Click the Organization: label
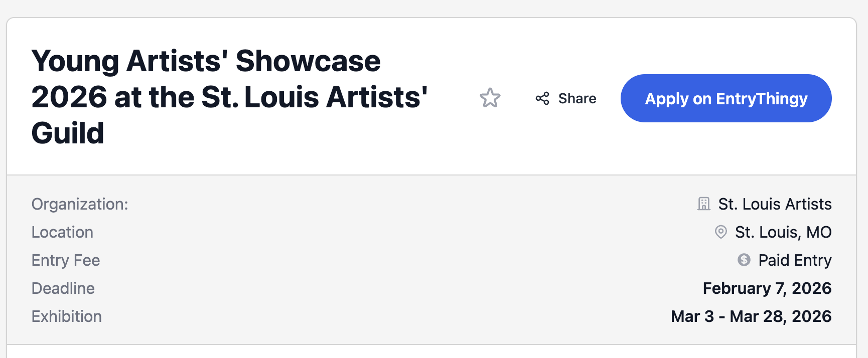Screen dimensions: 868x358 tap(80, 204)
